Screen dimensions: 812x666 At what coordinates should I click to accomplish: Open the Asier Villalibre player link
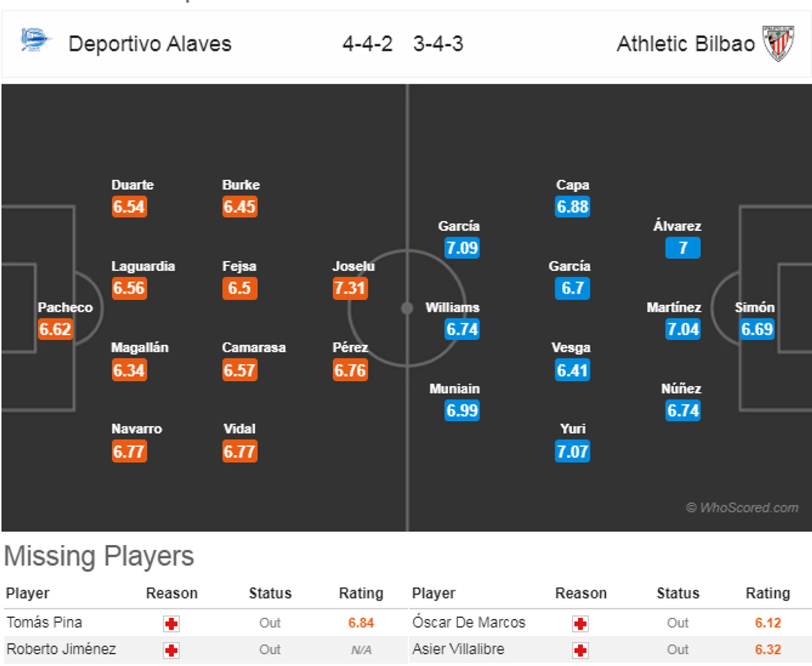[x=458, y=649]
